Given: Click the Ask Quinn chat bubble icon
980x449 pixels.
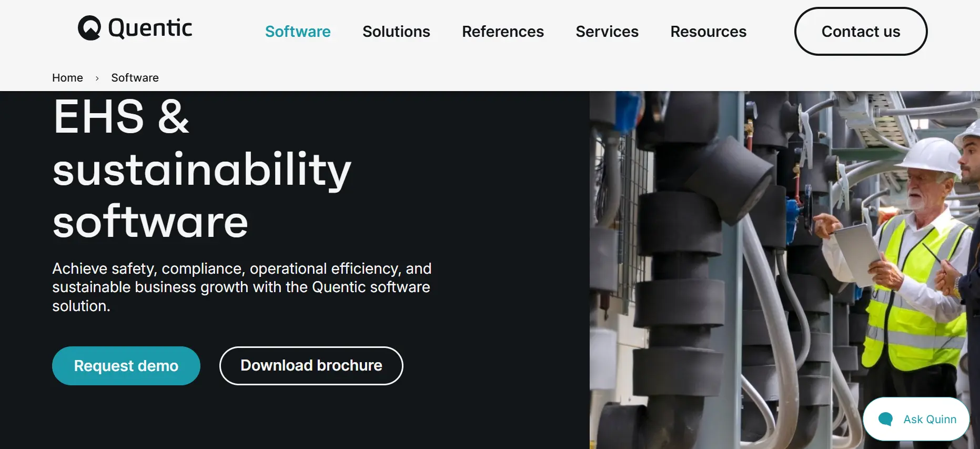Looking at the screenshot, I should click(886, 419).
